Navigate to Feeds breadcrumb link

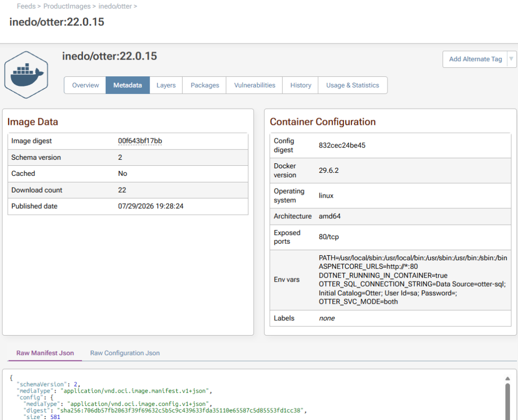pyautogui.click(x=26, y=6)
